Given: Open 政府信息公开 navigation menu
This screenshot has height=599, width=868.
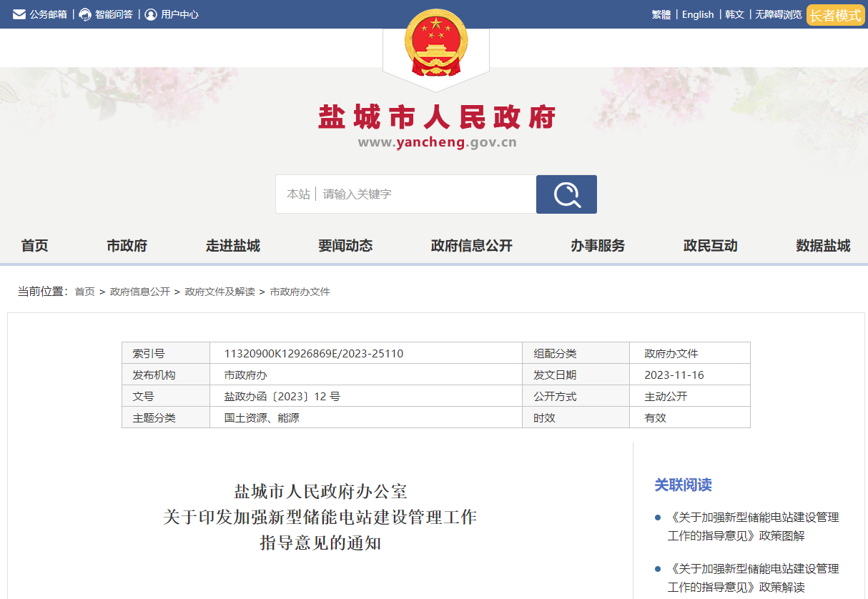Looking at the screenshot, I should pyautogui.click(x=472, y=246).
